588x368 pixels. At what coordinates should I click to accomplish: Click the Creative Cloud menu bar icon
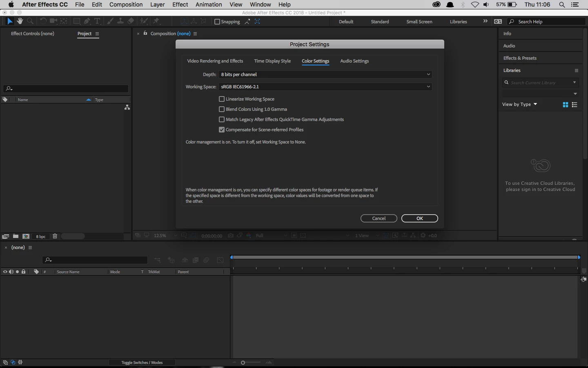click(x=437, y=4)
